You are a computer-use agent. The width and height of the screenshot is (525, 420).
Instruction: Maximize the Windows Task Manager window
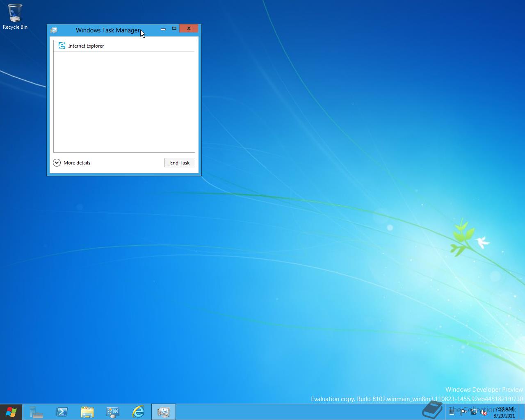pyautogui.click(x=174, y=29)
